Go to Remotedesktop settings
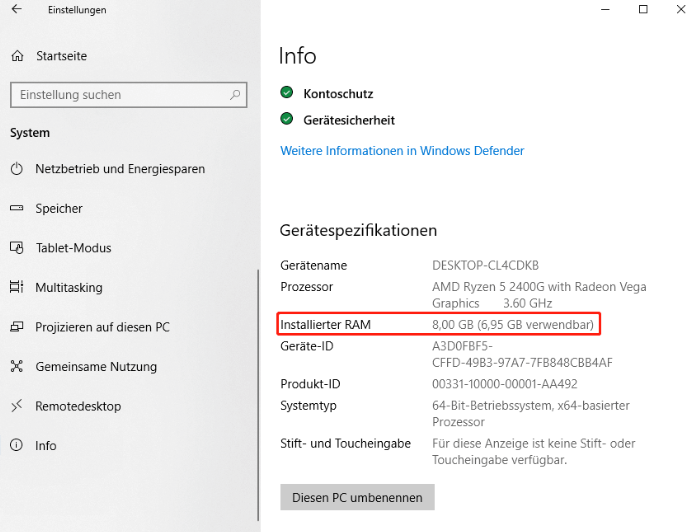The width and height of the screenshot is (699, 532). [78, 406]
